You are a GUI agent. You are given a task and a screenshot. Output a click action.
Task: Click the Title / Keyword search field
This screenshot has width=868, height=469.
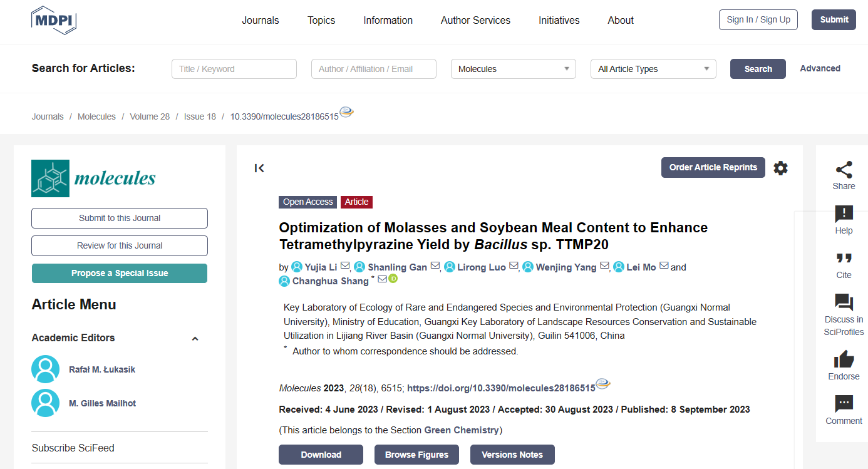coord(234,69)
